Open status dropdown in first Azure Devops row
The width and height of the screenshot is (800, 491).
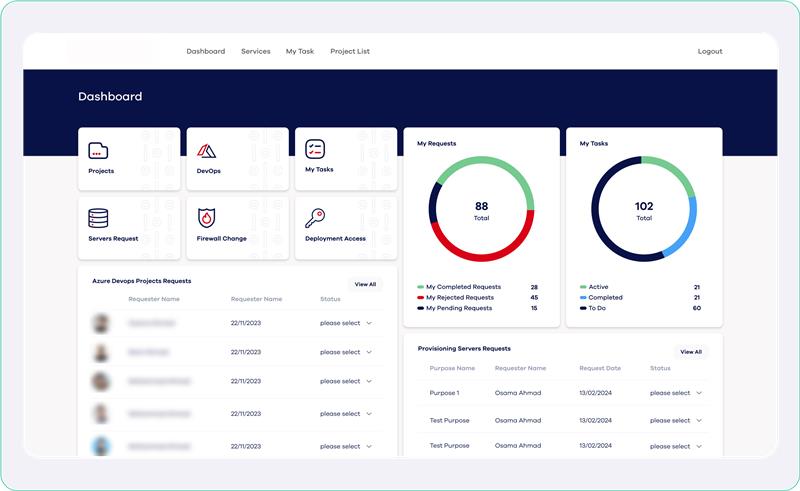coord(346,323)
